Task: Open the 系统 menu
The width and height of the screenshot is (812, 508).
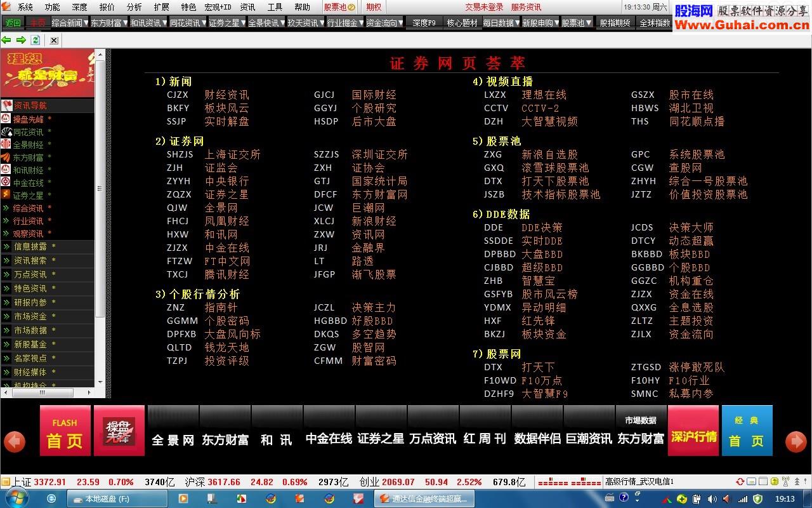Action: click(25, 7)
